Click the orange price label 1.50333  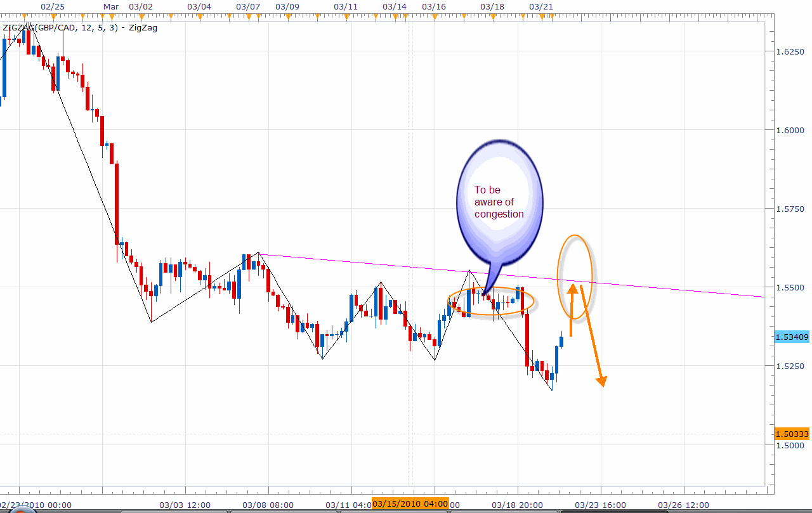(x=792, y=434)
